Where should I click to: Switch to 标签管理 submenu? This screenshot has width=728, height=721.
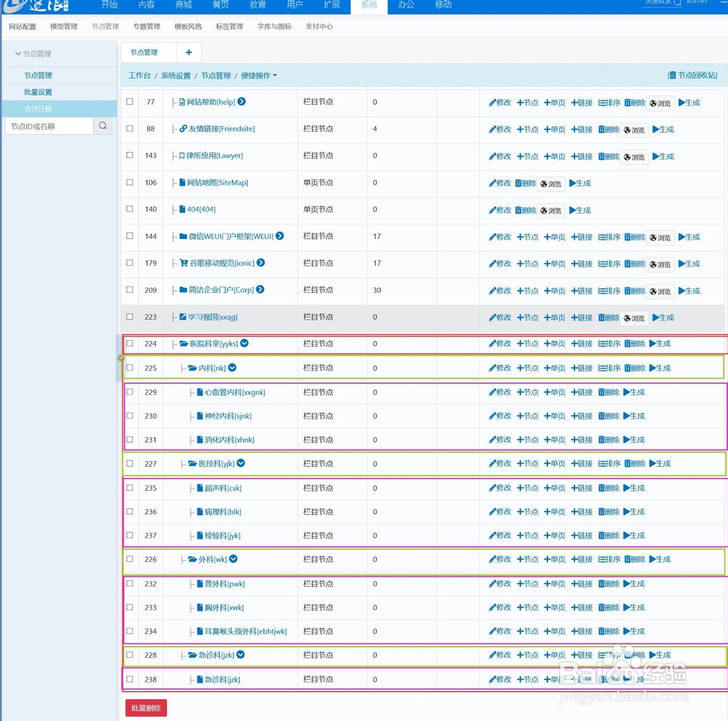pyautogui.click(x=229, y=26)
